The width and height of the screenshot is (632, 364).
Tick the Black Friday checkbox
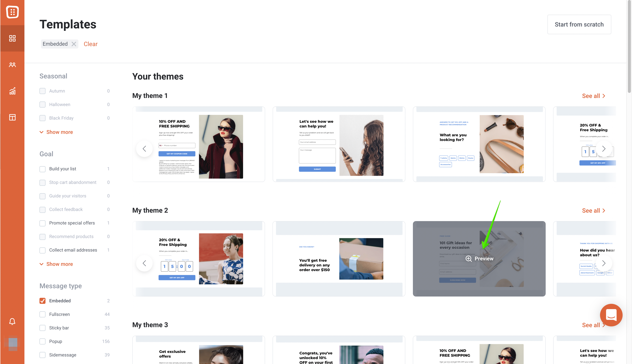[x=42, y=118]
